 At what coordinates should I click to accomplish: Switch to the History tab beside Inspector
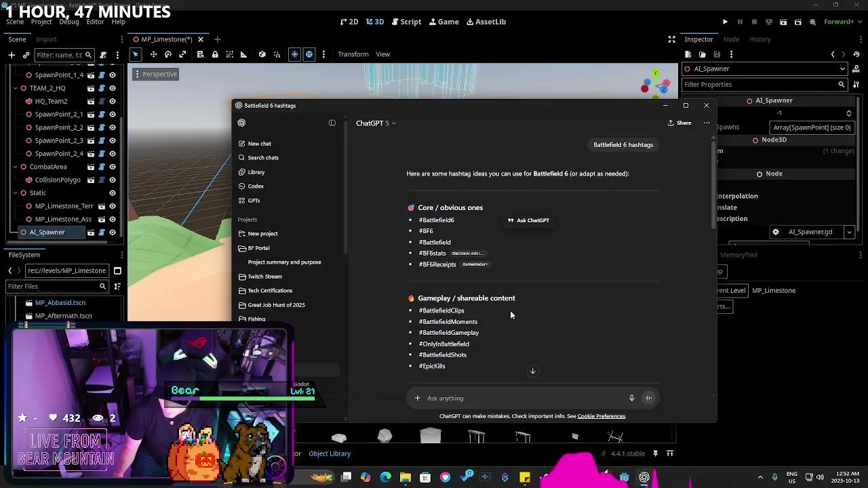click(760, 39)
